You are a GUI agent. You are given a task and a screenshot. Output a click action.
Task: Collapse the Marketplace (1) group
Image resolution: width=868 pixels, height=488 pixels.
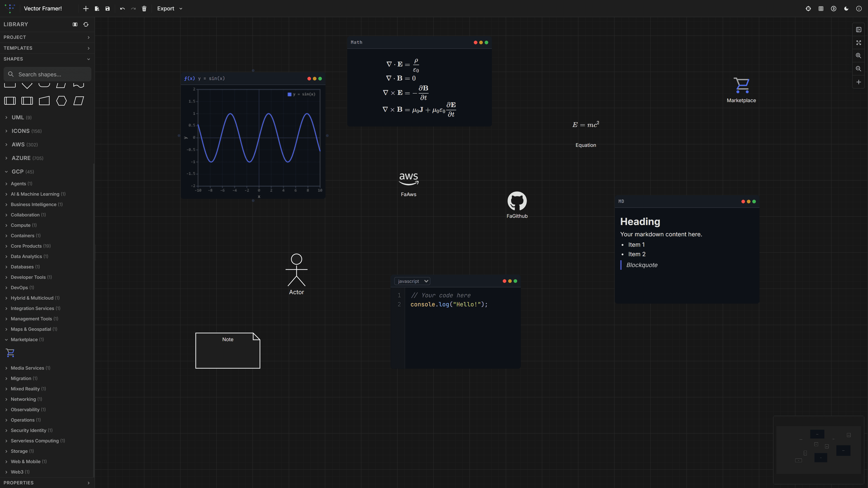click(x=47, y=340)
